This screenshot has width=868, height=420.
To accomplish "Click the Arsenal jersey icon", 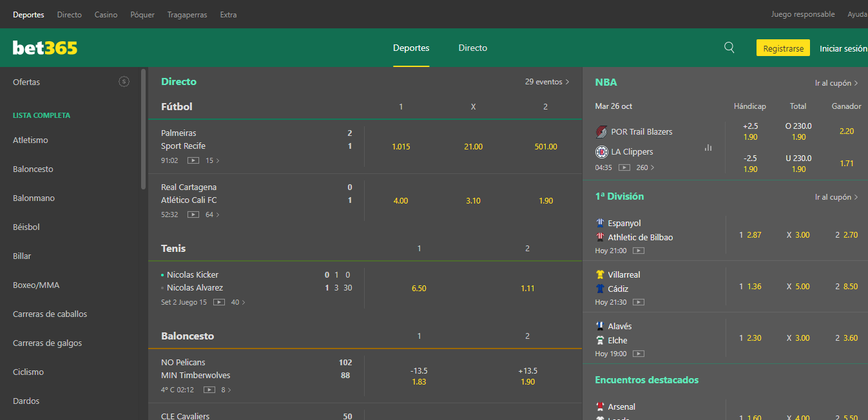I will coord(601,406).
